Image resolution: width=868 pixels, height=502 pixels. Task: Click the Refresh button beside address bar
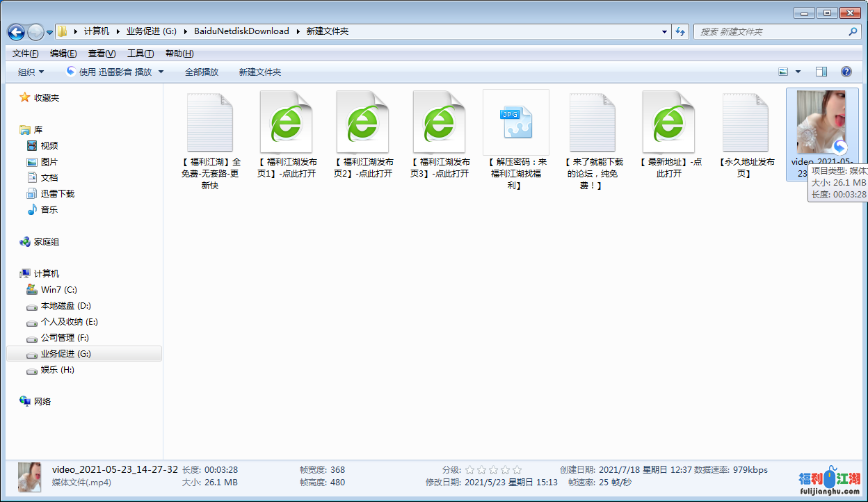tap(680, 32)
